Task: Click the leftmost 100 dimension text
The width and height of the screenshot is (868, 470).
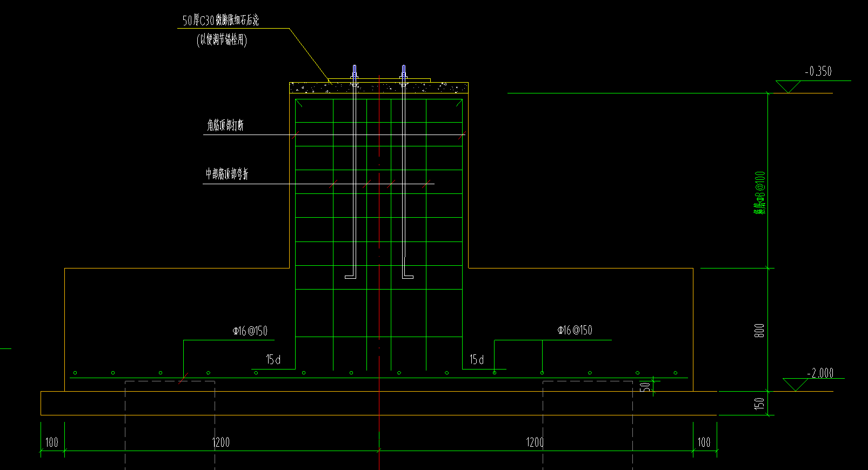Action: [x=51, y=442]
